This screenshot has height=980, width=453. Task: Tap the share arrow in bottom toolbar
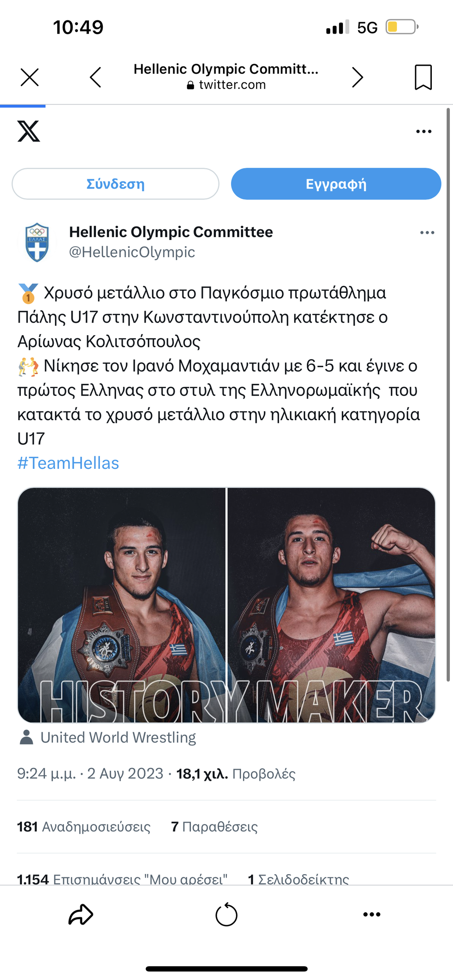81,915
